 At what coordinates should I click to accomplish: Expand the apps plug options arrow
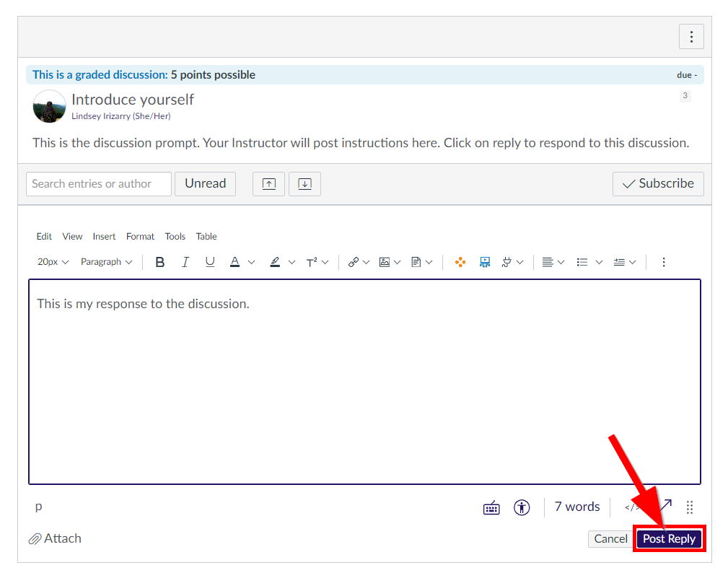(520, 263)
